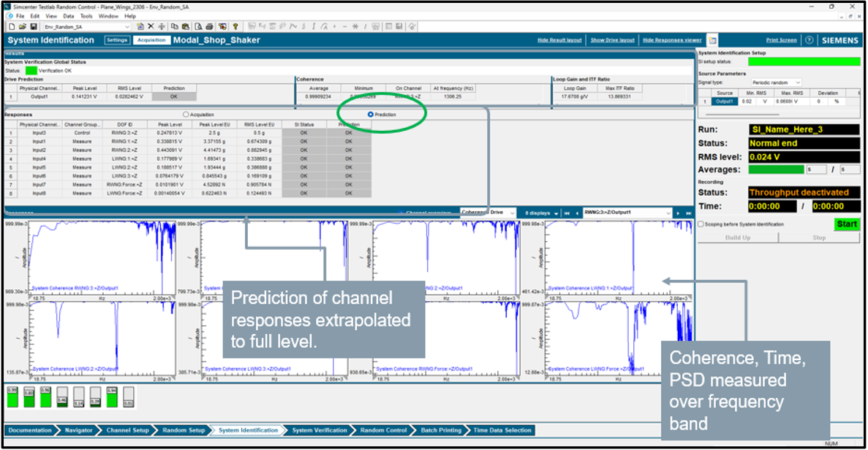The width and height of the screenshot is (868, 450).
Task: Jump to last display with the skip-forward arrow
Action: pyautogui.click(x=688, y=213)
